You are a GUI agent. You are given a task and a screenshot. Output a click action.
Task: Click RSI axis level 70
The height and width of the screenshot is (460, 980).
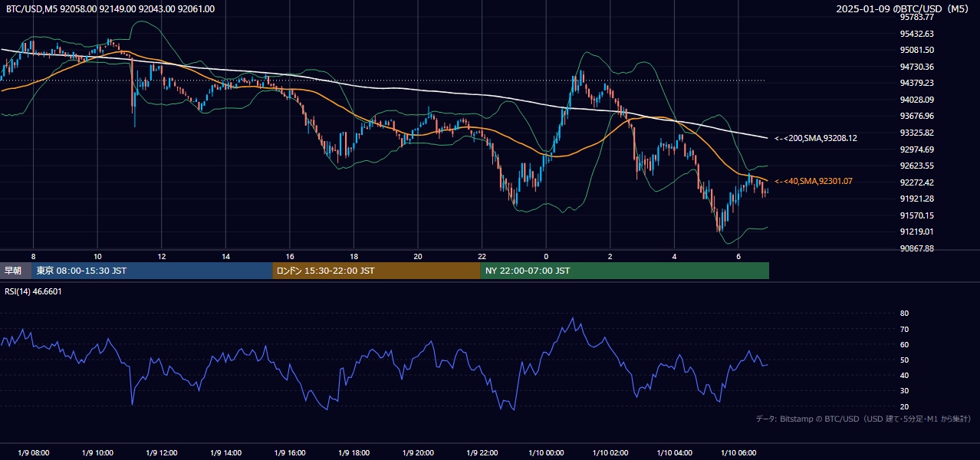click(x=904, y=329)
